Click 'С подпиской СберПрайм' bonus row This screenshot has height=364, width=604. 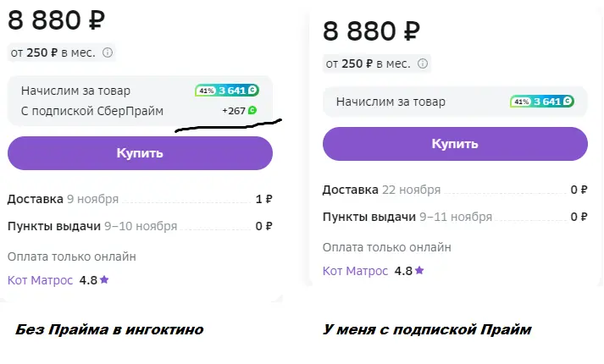pos(139,111)
